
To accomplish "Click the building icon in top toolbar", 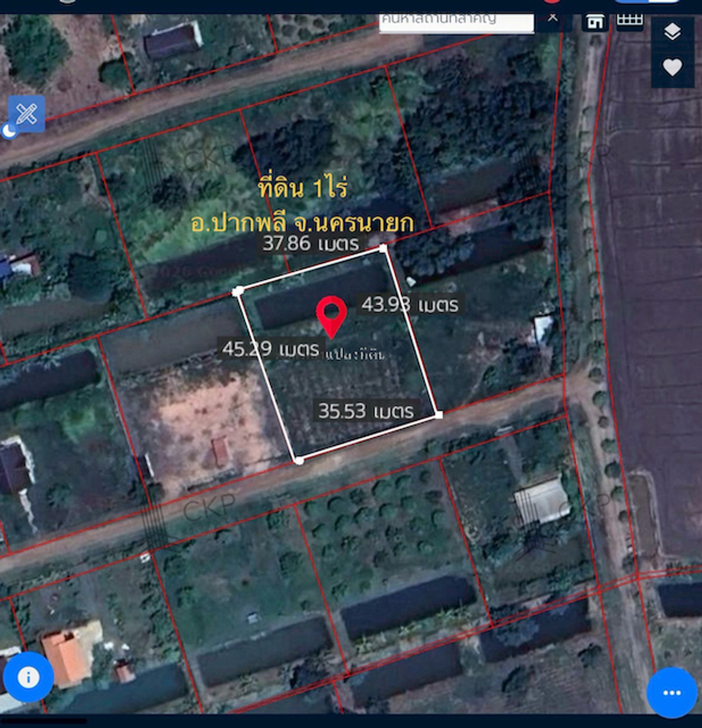I will point(595,22).
